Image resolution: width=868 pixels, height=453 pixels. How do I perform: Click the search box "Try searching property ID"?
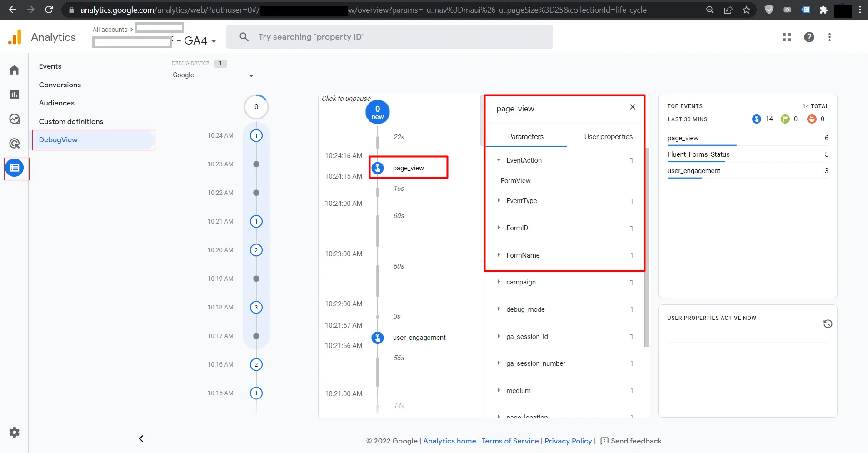coord(389,37)
